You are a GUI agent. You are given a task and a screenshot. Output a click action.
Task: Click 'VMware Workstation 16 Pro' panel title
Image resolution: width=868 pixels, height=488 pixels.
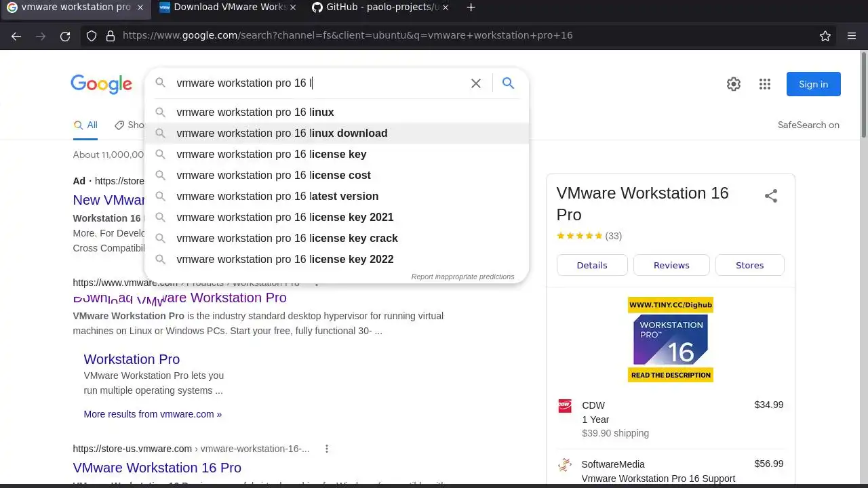pyautogui.click(x=642, y=203)
